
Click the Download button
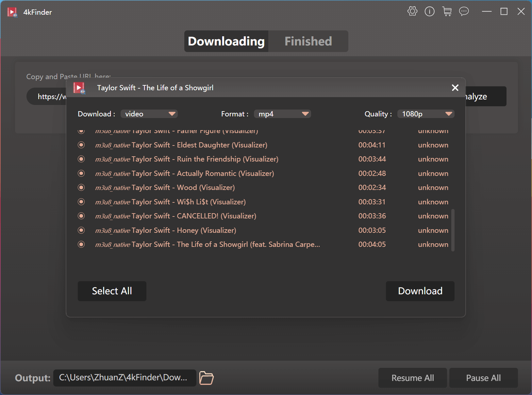(420, 291)
